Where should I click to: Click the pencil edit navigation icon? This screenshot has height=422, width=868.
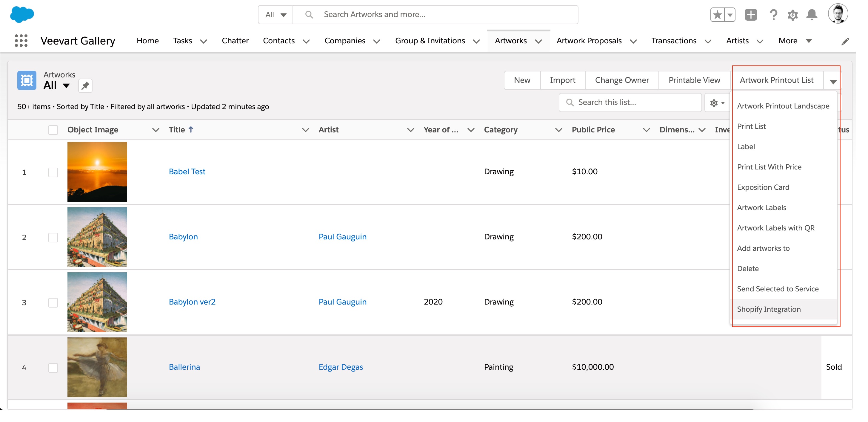pos(845,41)
